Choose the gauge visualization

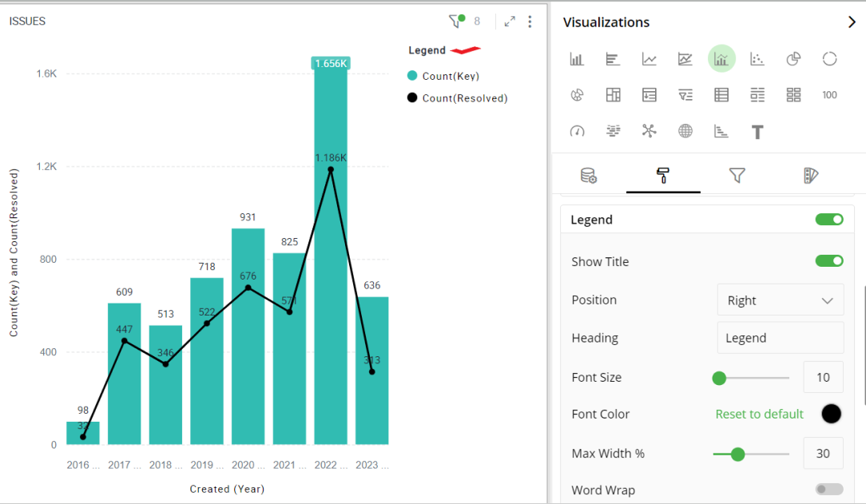click(577, 131)
